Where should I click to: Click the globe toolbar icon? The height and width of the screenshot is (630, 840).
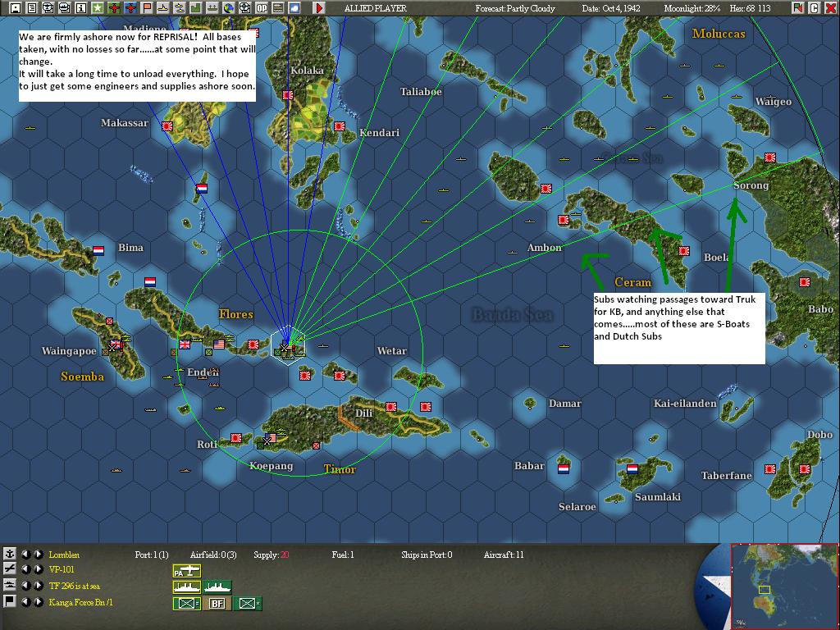(229, 7)
